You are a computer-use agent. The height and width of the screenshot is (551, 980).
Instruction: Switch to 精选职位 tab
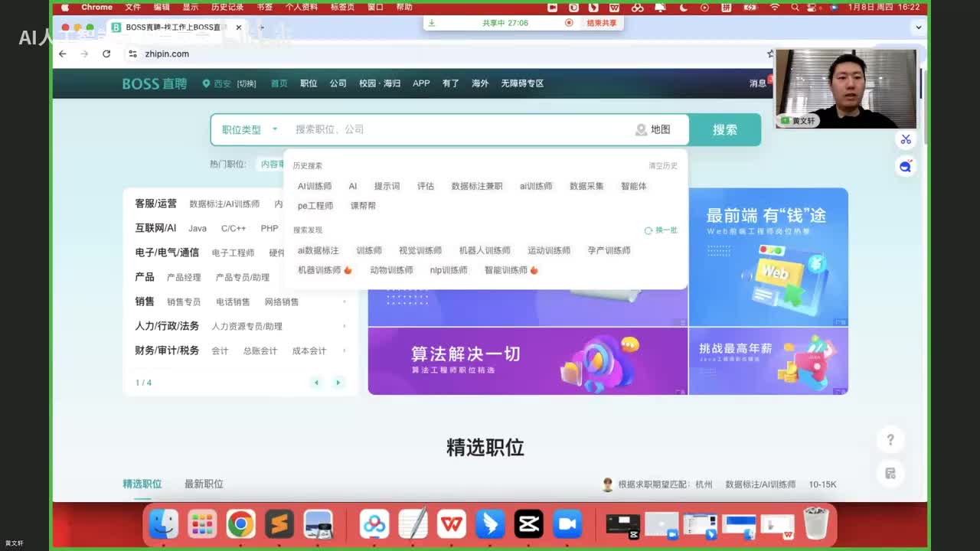click(142, 484)
